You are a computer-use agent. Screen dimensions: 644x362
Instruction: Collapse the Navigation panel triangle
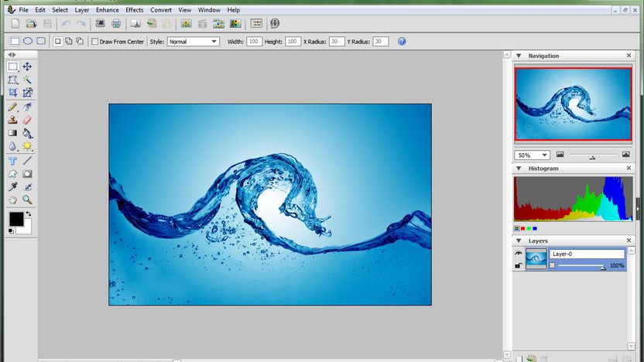[519, 56]
